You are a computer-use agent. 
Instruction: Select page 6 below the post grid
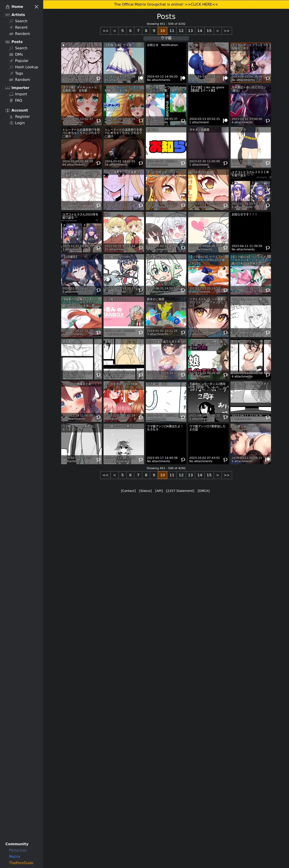click(130, 475)
